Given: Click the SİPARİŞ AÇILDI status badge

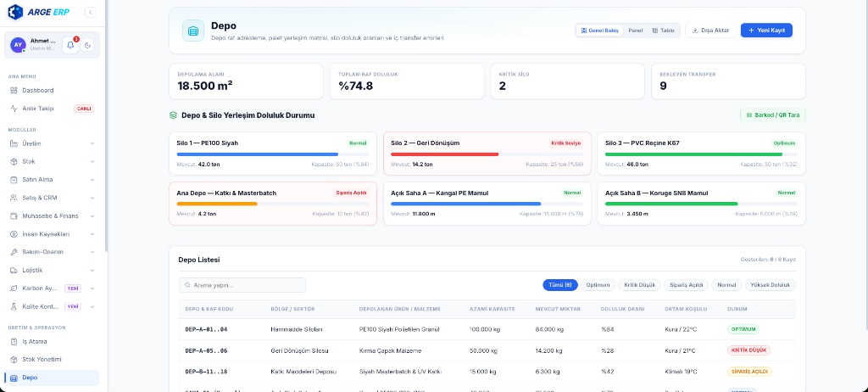Looking at the screenshot, I should click(x=749, y=372).
